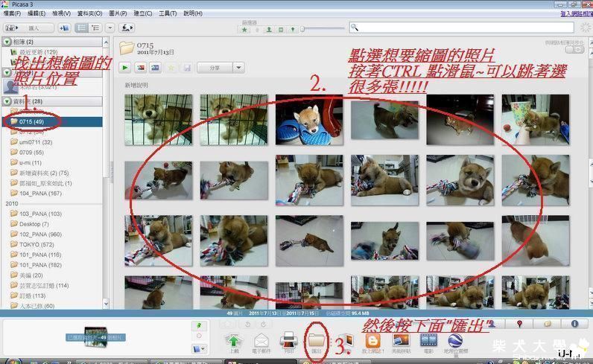This screenshot has height=364, width=593.
Task: Collapse the Albums (相簿) section
Action: point(7,42)
